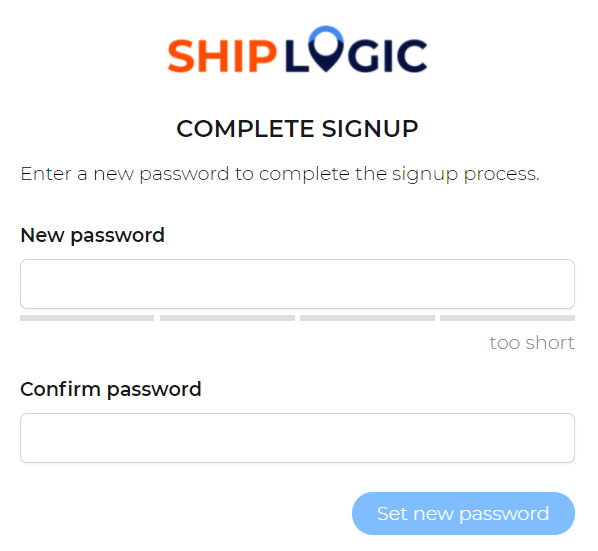Image resolution: width=598 pixels, height=551 pixels.
Task: Focus the New password input field
Action: (297, 284)
